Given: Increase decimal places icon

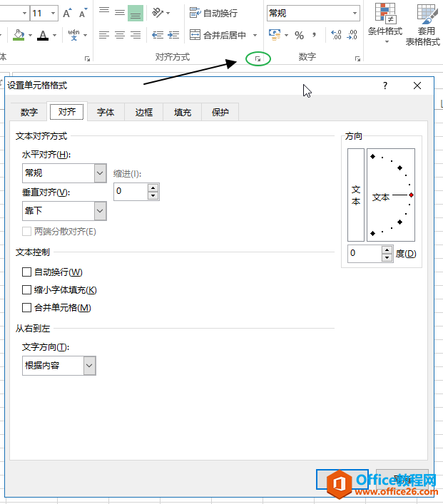Looking at the screenshot, I should tap(336, 35).
